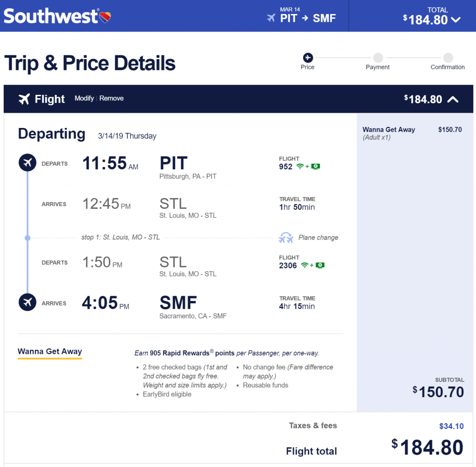
Task: Click the Remove flight link
Action: click(112, 98)
